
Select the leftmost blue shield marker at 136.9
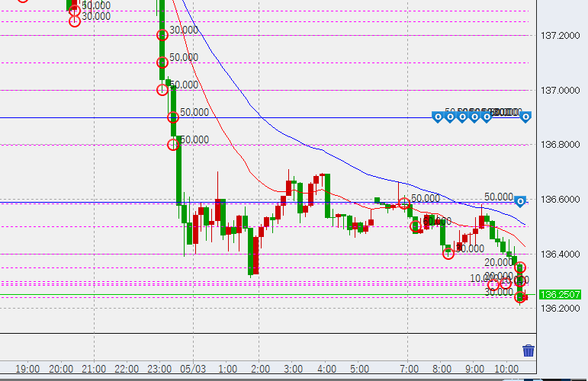(x=438, y=117)
